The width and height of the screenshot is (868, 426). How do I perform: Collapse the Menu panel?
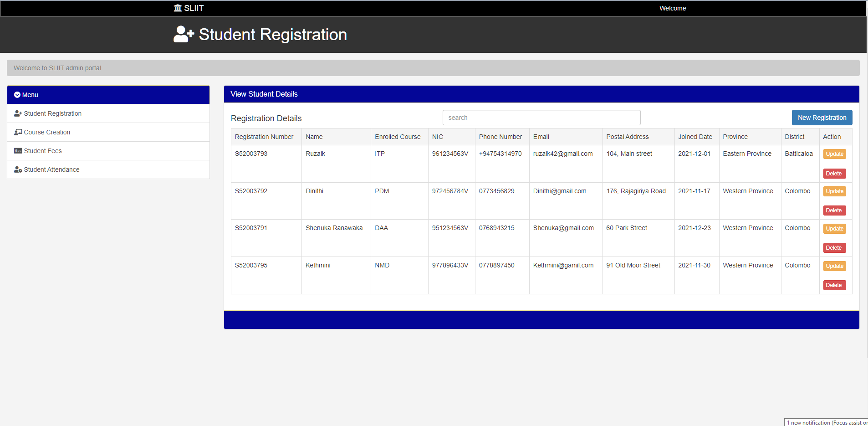(31, 94)
